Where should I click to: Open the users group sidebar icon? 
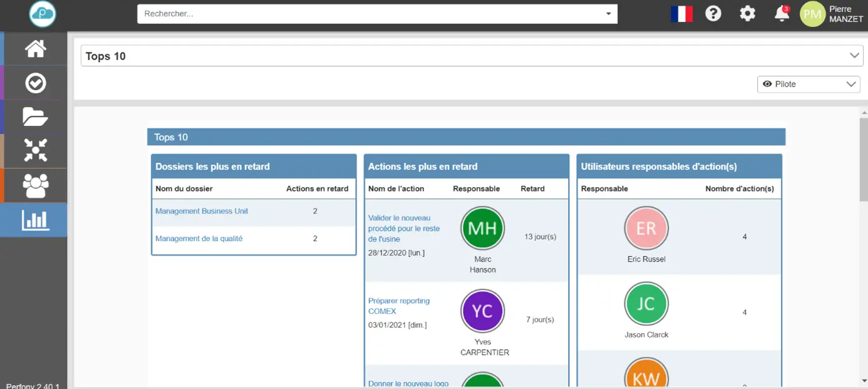(x=36, y=185)
